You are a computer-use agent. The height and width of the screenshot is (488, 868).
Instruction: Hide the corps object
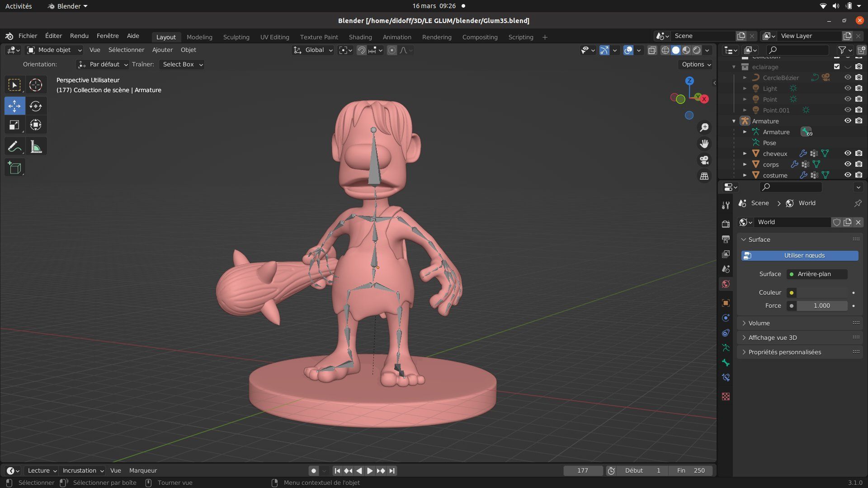tap(848, 164)
